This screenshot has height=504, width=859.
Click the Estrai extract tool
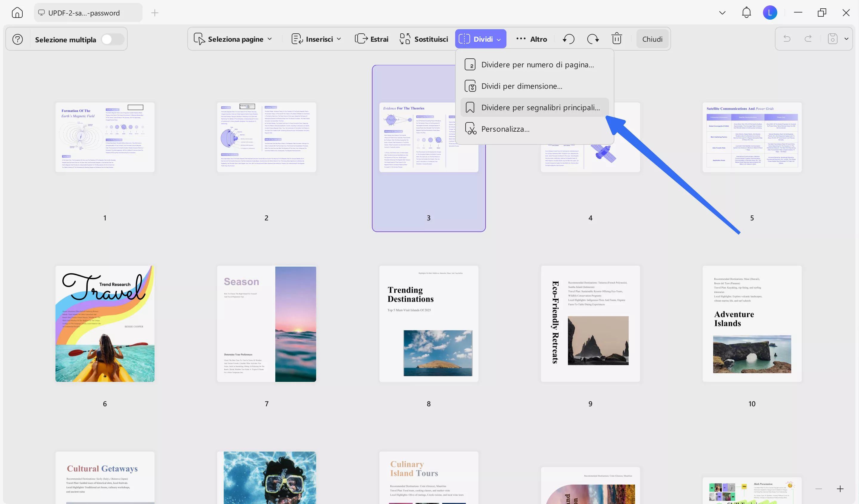[x=372, y=39]
